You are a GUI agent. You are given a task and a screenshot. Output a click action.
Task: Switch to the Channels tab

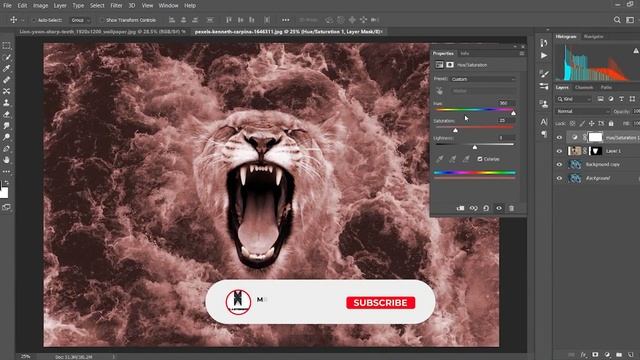pyautogui.click(x=584, y=87)
